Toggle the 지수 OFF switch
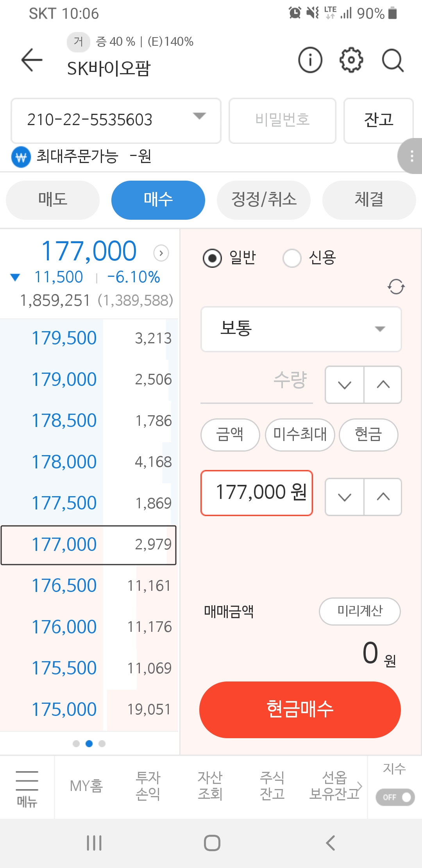Screen dimensions: 422x868 point(395,797)
